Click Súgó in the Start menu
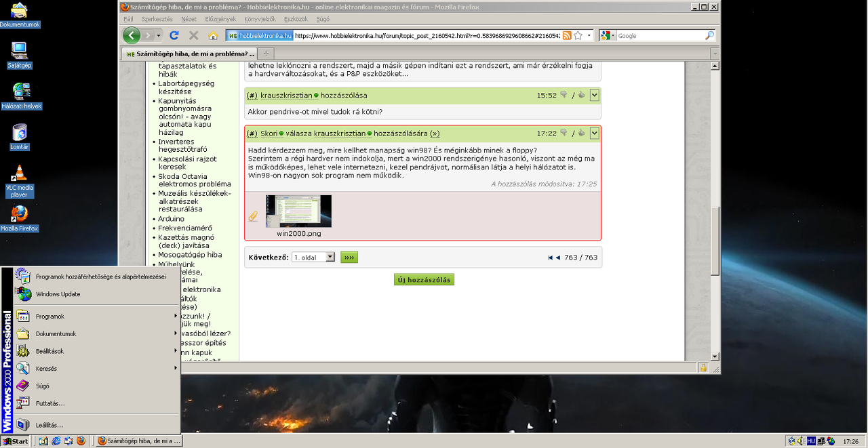Viewport: 868px width, 448px height. click(97, 386)
